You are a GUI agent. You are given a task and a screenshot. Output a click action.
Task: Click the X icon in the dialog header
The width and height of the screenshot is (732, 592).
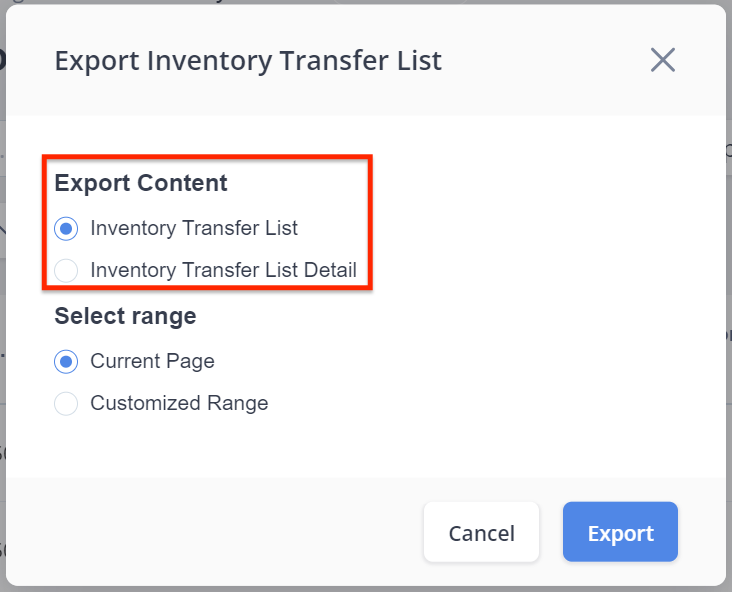pyautogui.click(x=663, y=60)
